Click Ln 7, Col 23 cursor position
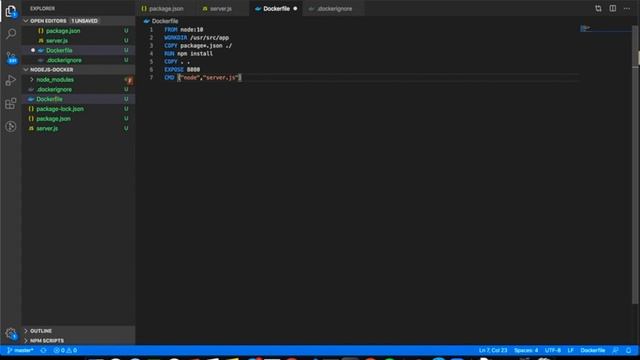640x360 pixels. [493, 350]
